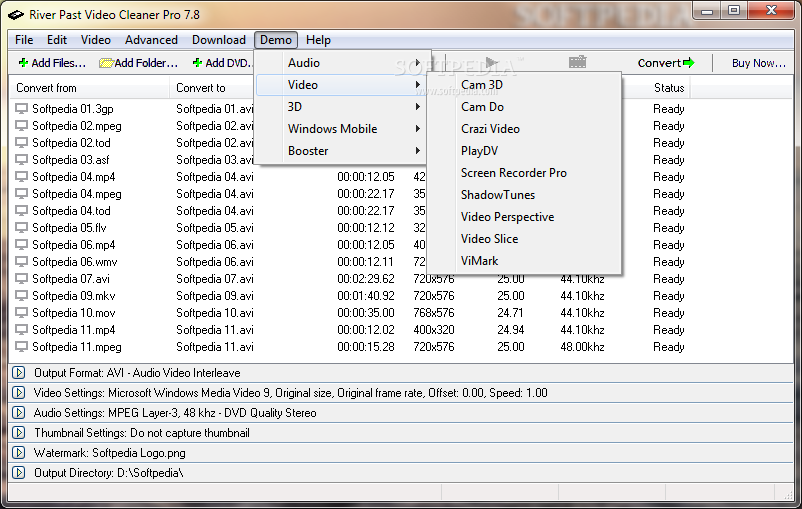Select the Softpedia 04.mp4 file row

(74, 177)
